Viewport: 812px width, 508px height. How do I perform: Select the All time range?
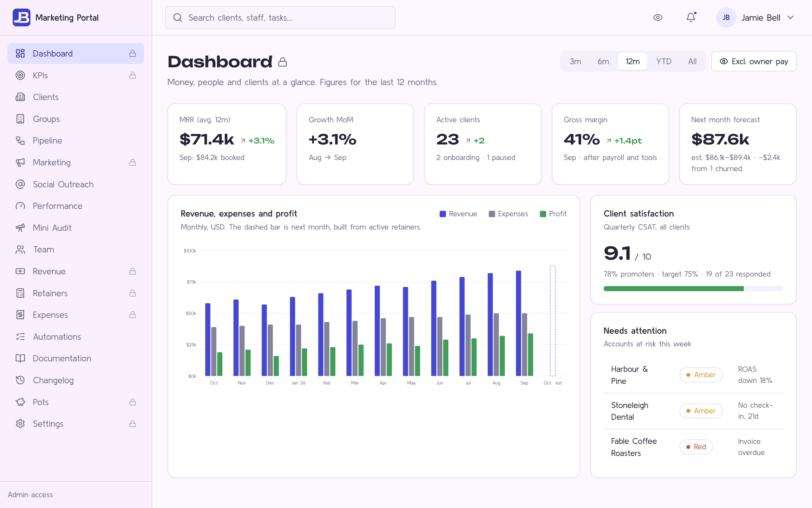[x=692, y=62]
